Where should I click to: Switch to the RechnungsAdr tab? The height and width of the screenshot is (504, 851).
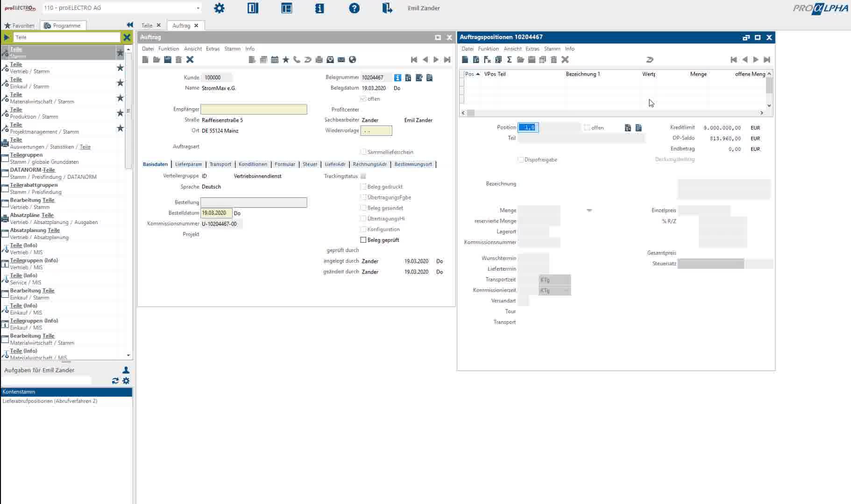(x=370, y=164)
